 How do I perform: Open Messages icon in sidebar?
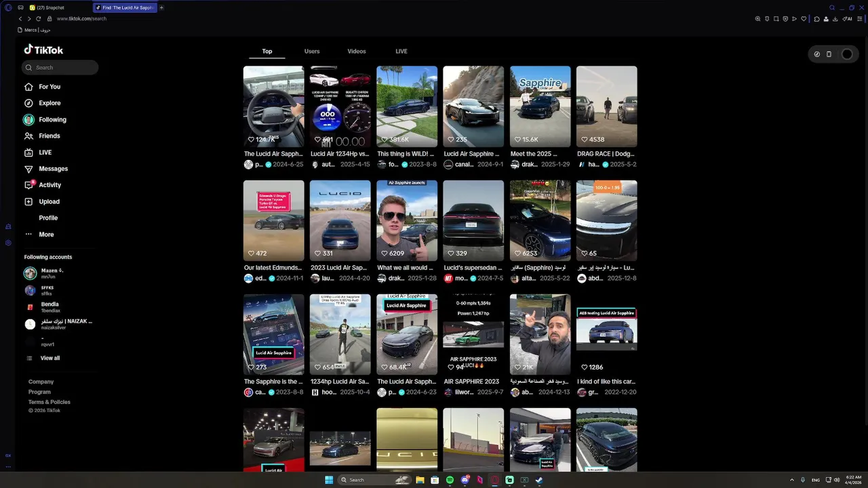28,169
